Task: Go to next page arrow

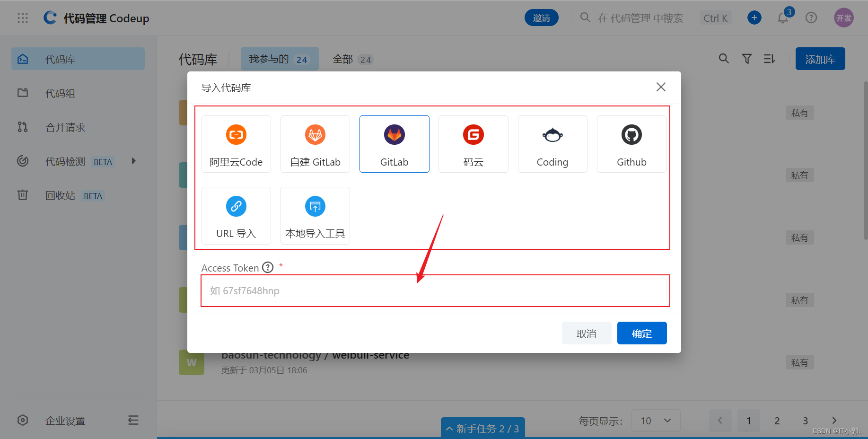Action: tap(834, 421)
